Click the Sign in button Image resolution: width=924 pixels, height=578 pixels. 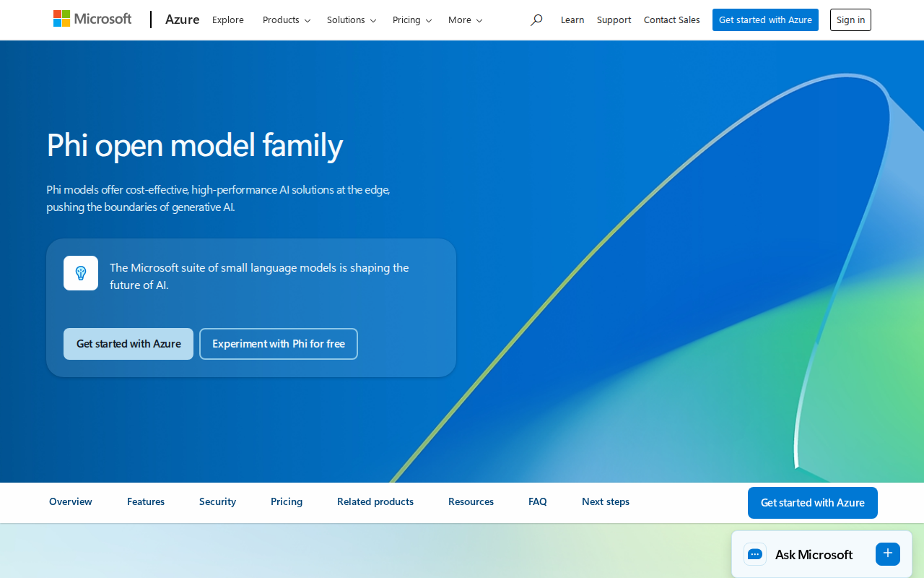(850, 20)
